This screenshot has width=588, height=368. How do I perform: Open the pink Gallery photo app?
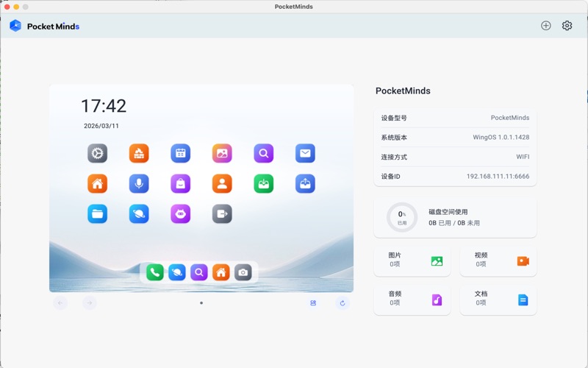click(222, 153)
